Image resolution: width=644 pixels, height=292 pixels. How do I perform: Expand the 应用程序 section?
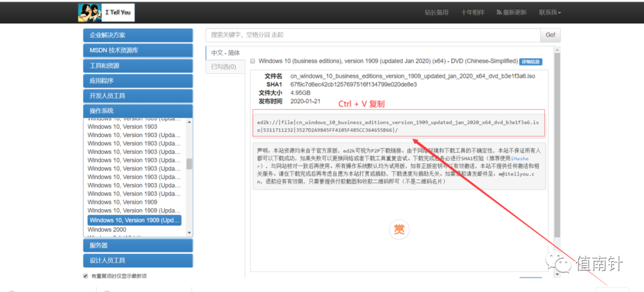click(x=138, y=81)
